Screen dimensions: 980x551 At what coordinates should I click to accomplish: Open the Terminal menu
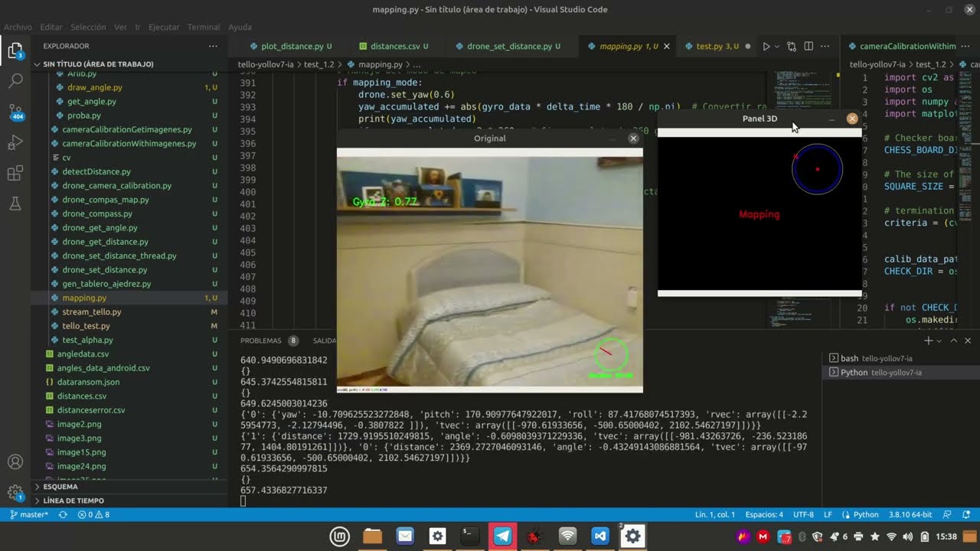tap(204, 27)
